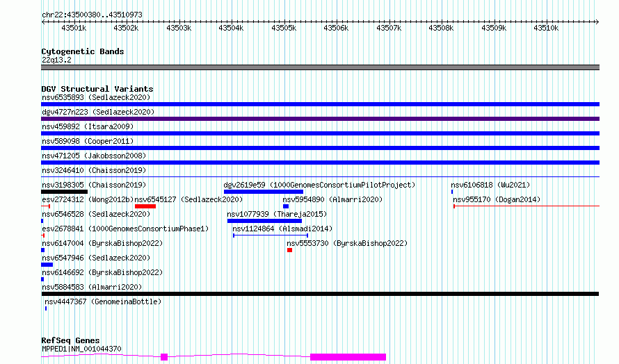Click nsv6146692 (ByrskaBishop2022) label

(102, 272)
